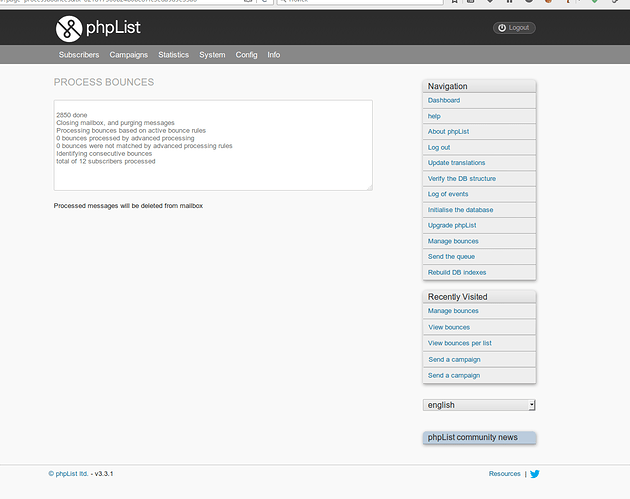The image size is (630, 499).
Task: Open the Subscribers menu
Action: [79, 55]
